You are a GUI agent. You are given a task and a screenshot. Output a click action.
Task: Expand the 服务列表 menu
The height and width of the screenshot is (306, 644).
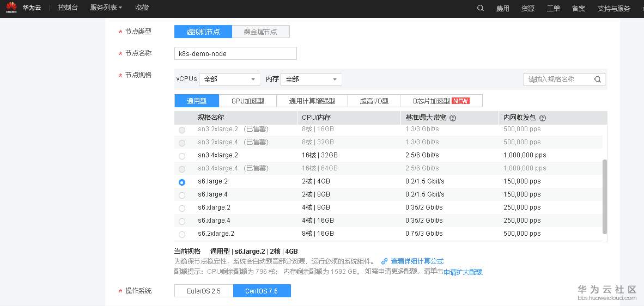pos(106,8)
